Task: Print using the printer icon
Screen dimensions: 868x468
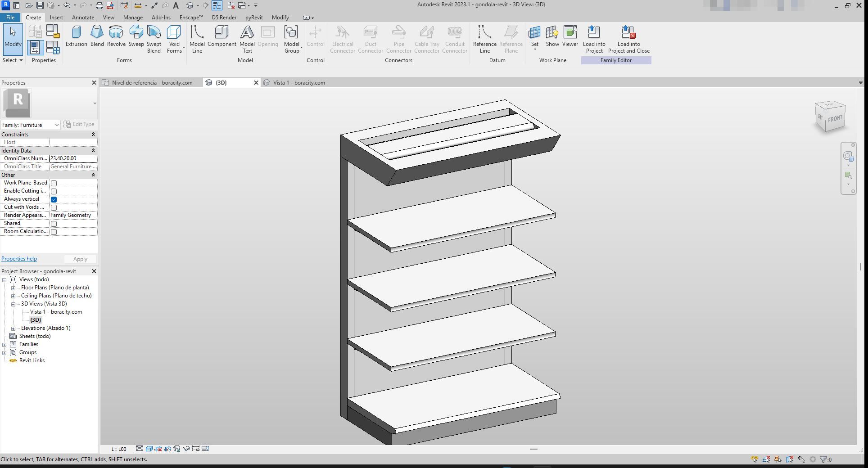Action: [99, 5]
